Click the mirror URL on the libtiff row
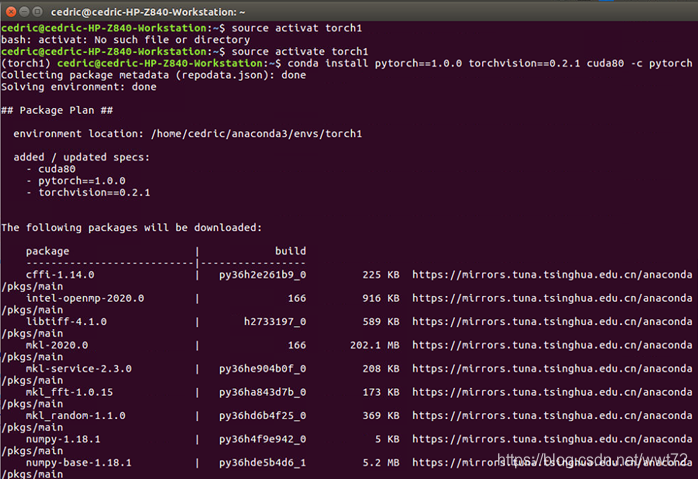 click(x=552, y=321)
